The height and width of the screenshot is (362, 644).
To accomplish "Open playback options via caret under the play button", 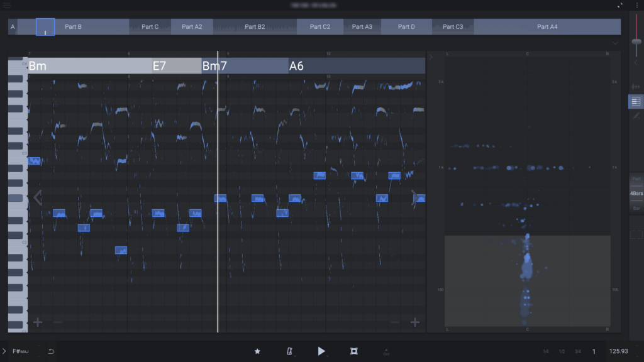I will click(328, 357).
